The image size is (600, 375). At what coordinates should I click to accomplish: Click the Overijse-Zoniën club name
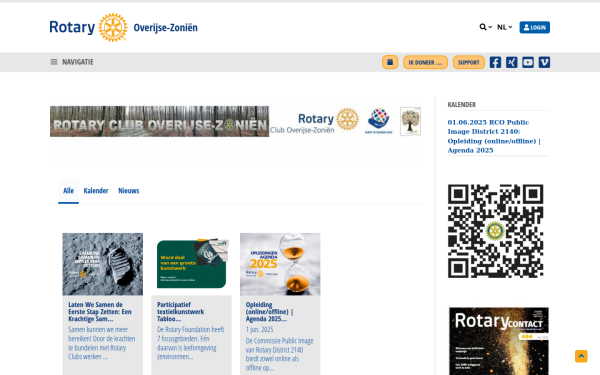pyautogui.click(x=165, y=28)
